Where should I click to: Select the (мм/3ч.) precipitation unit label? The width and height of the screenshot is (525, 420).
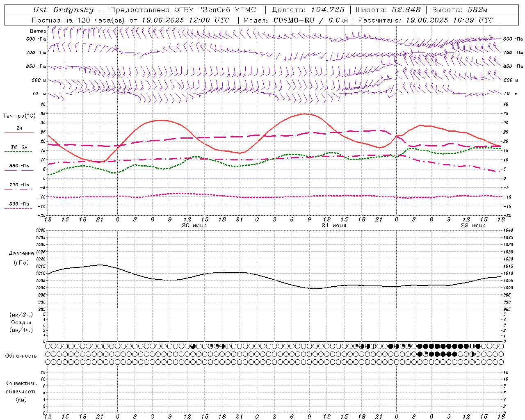pos(21,315)
